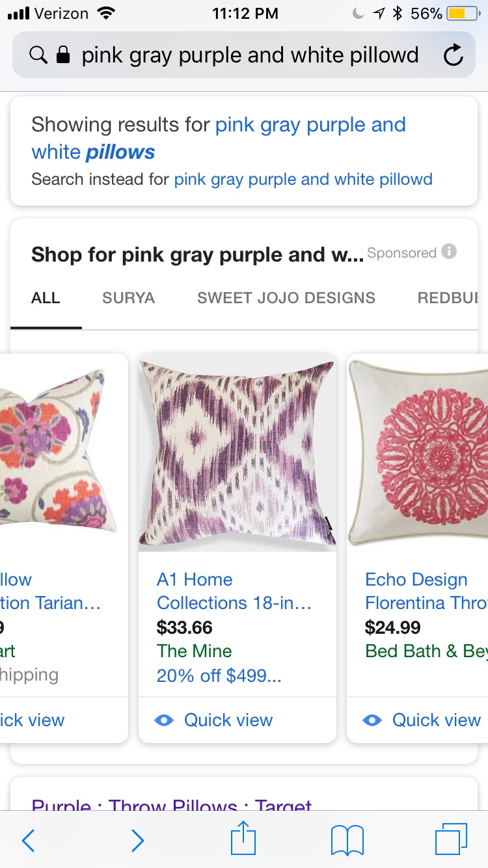
Task: Tap the reload page icon
Action: pos(454,56)
